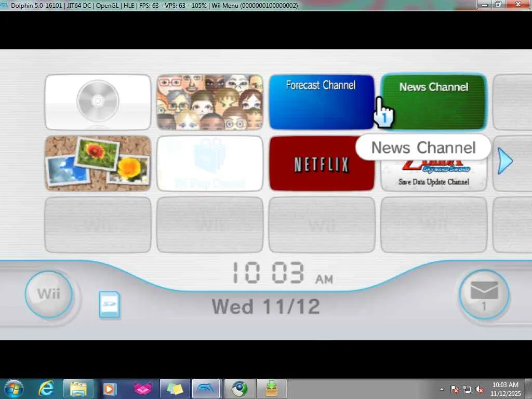Screen dimensions: 532x399
Task: Launch the Forecast Channel
Action: 322,102
